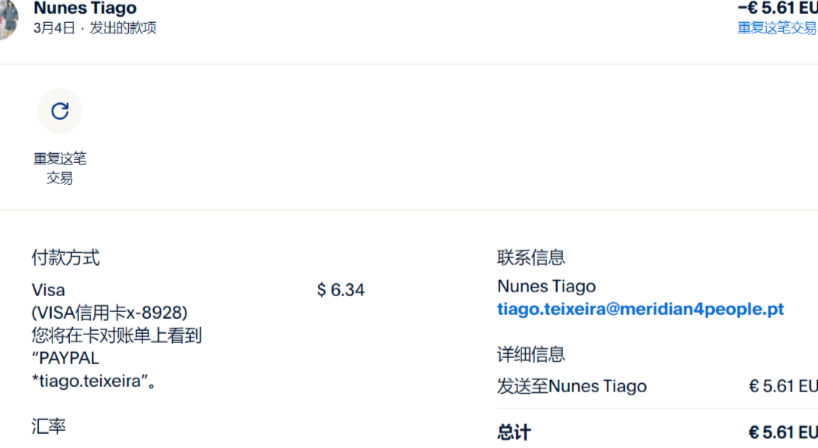Click the 发送至Nunes Tiago detail row
This screenshot has width=818, height=448.
coord(572,386)
